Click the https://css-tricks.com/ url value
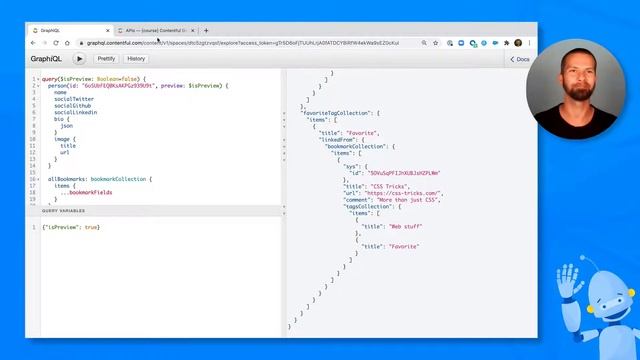The image size is (640, 360). point(402,193)
